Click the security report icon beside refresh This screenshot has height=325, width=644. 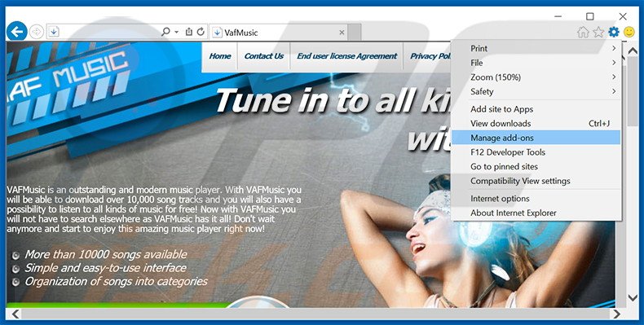coord(189,32)
